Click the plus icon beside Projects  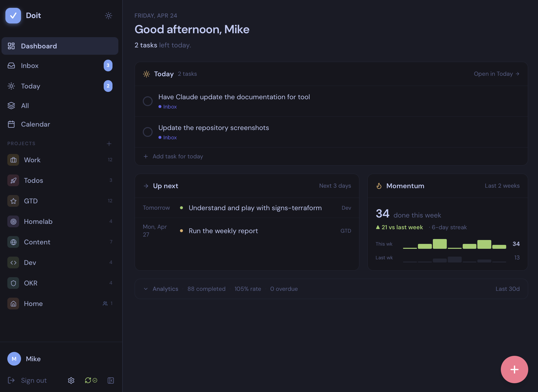coord(109,144)
